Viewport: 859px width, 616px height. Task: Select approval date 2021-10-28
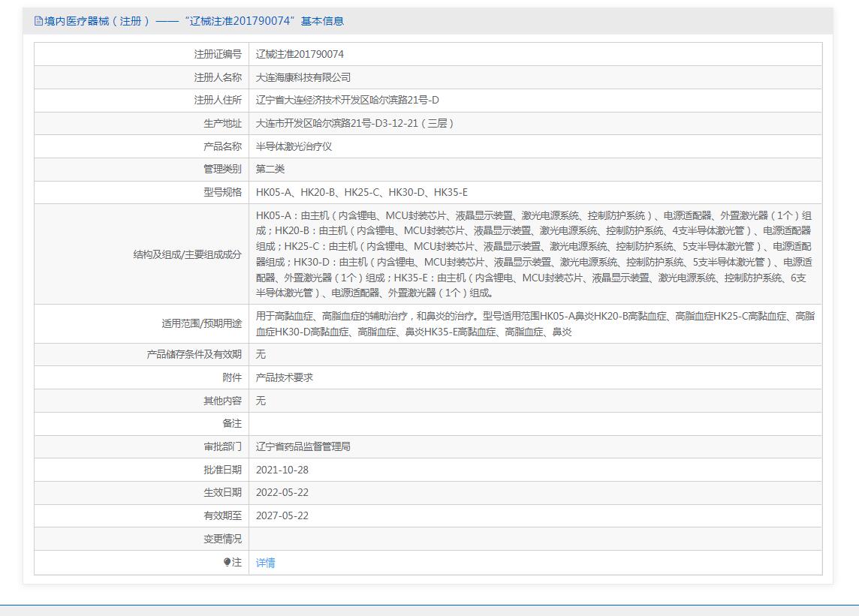tap(282, 470)
